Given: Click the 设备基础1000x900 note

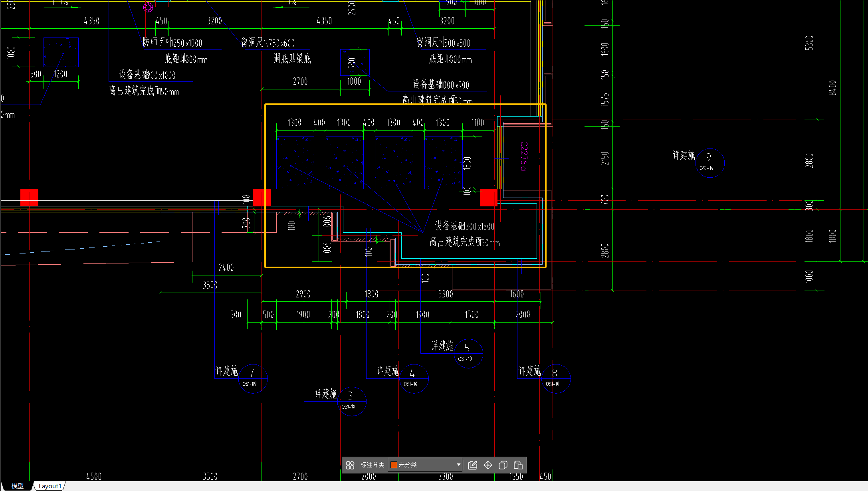Looking at the screenshot, I should (x=441, y=84).
